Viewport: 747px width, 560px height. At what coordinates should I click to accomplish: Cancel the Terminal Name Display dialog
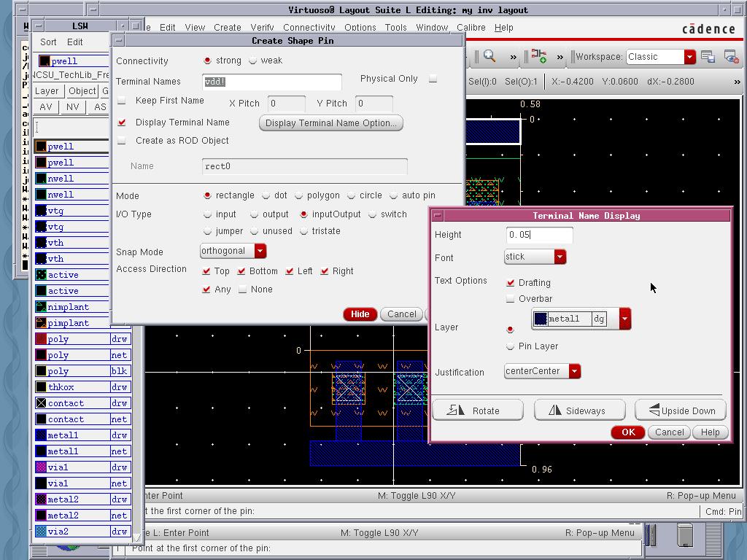(x=669, y=432)
